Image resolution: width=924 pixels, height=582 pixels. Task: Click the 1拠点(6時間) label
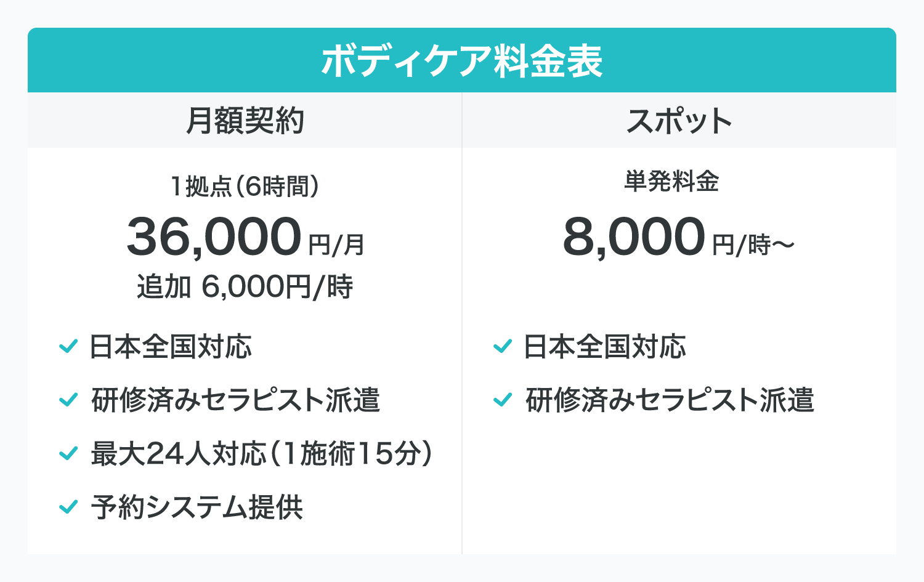point(245,186)
